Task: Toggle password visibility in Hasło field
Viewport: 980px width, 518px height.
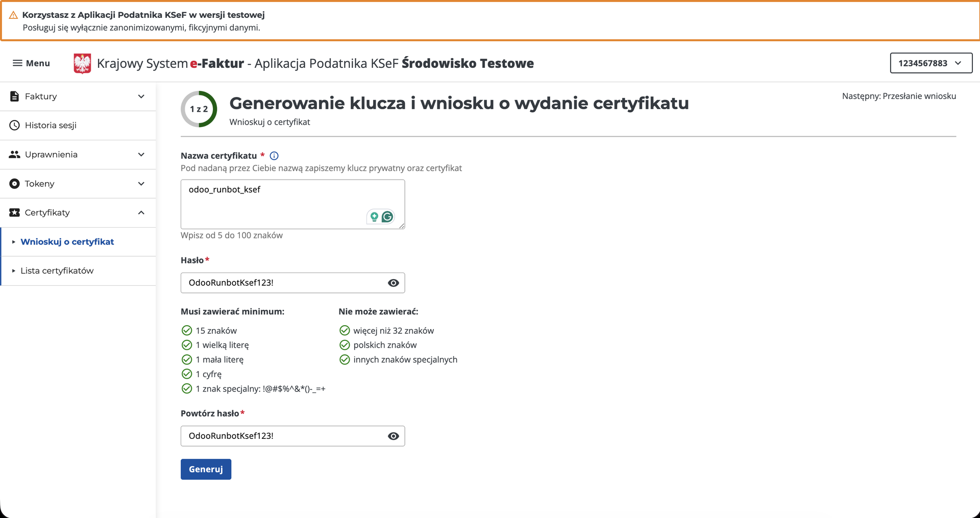Action: 393,283
